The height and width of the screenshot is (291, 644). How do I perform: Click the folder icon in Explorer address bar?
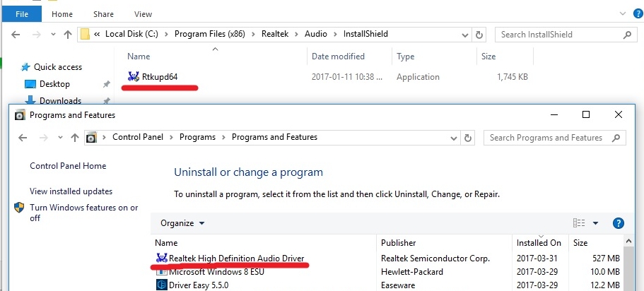(x=85, y=34)
